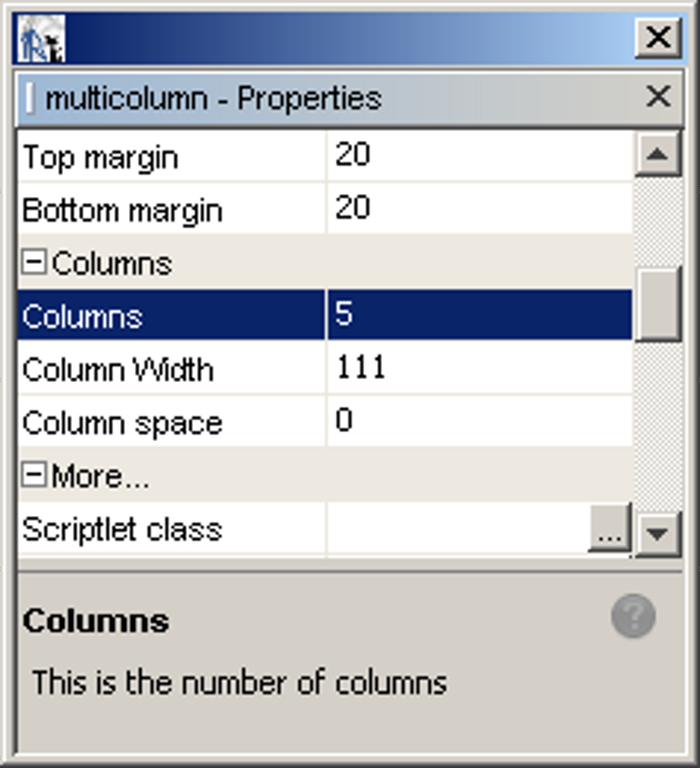This screenshot has height=768, width=700.
Task: Open the Scriptlet class browse button
Action: click(609, 532)
